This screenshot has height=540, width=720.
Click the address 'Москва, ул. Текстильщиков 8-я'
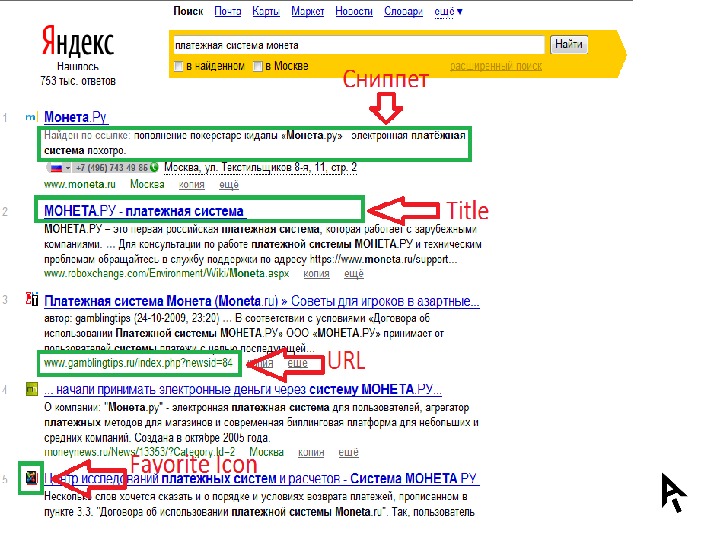tap(260, 168)
